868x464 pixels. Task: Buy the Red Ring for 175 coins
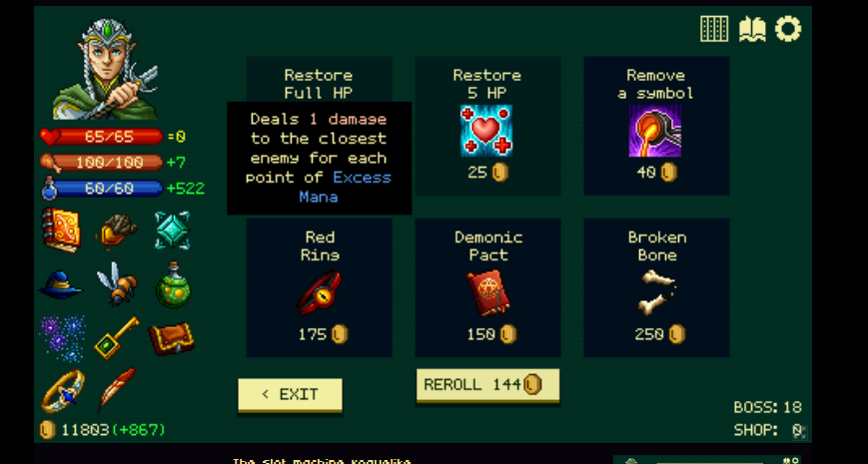click(x=320, y=287)
